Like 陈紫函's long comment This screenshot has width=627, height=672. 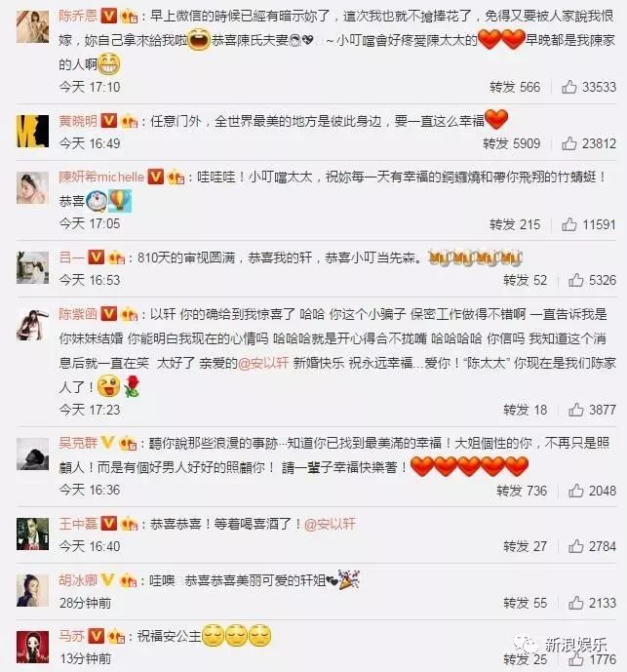[575, 410]
